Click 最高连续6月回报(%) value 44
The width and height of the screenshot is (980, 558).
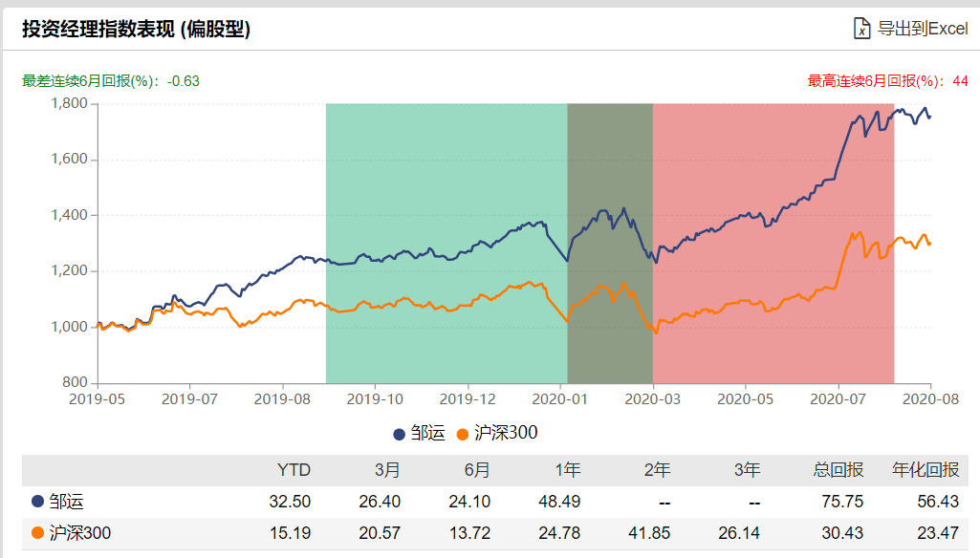click(960, 81)
